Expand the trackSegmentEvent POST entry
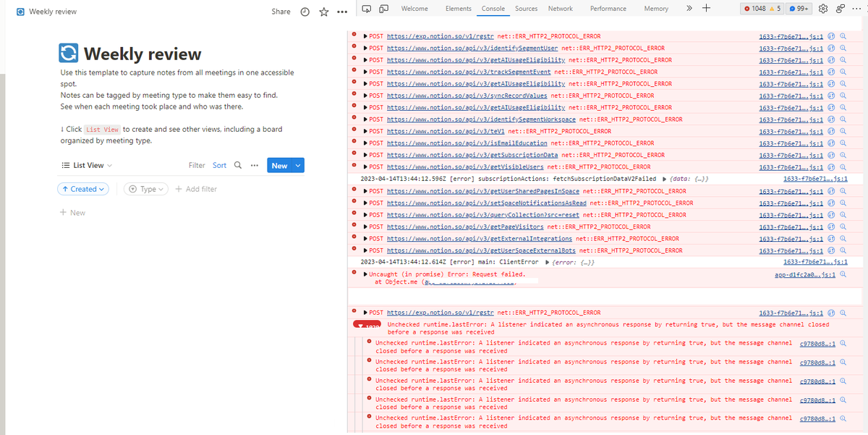 [365, 72]
